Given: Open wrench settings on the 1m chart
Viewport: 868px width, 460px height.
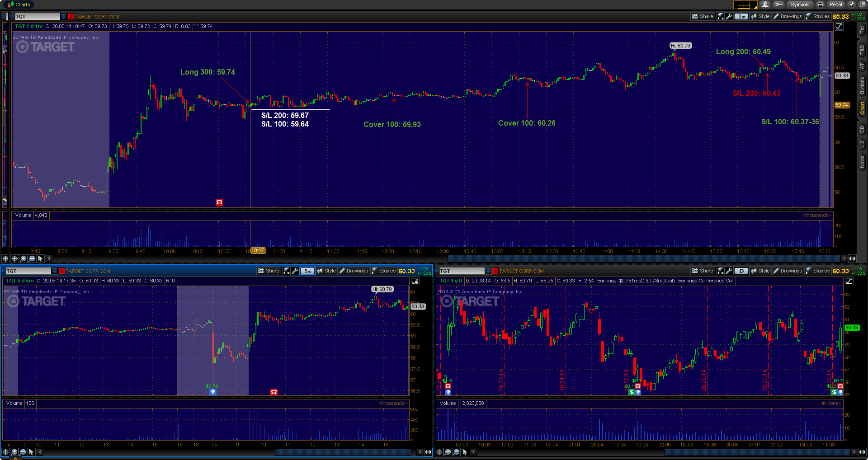Looking at the screenshot, I should (x=729, y=16).
